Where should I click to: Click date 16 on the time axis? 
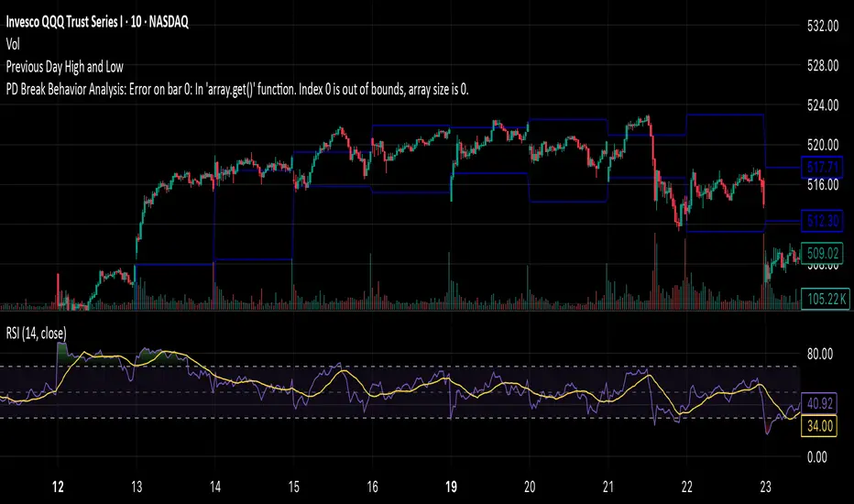(x=373, y=487)
